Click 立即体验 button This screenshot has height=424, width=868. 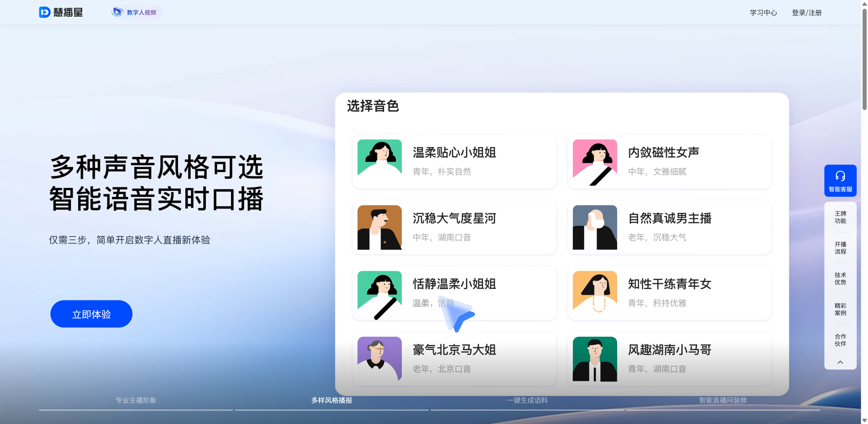(x=91, y=314)
